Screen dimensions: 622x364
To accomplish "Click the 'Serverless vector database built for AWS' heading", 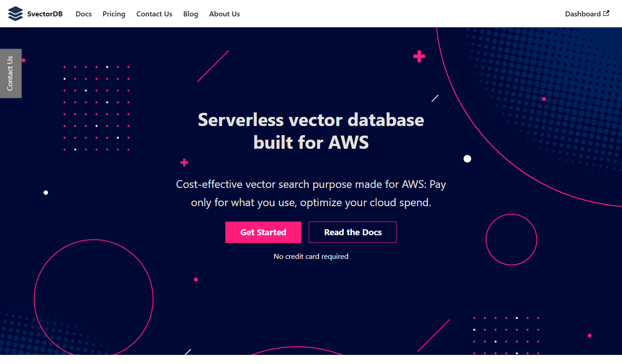I will coord(311,131).
